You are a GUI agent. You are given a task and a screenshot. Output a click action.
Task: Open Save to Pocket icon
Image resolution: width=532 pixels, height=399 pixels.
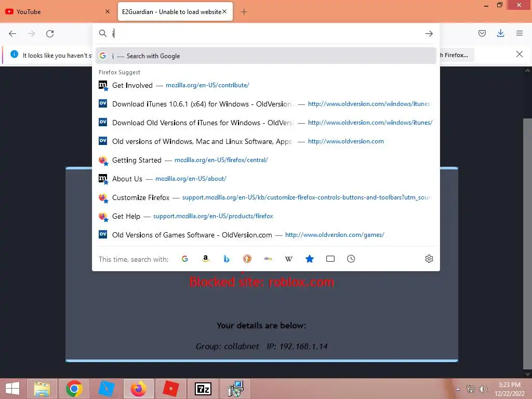(x=482, y=33)
